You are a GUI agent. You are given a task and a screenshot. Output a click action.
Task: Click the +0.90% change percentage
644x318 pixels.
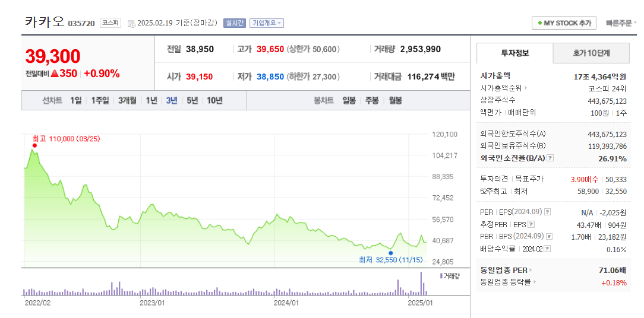(x=102, y=74)
